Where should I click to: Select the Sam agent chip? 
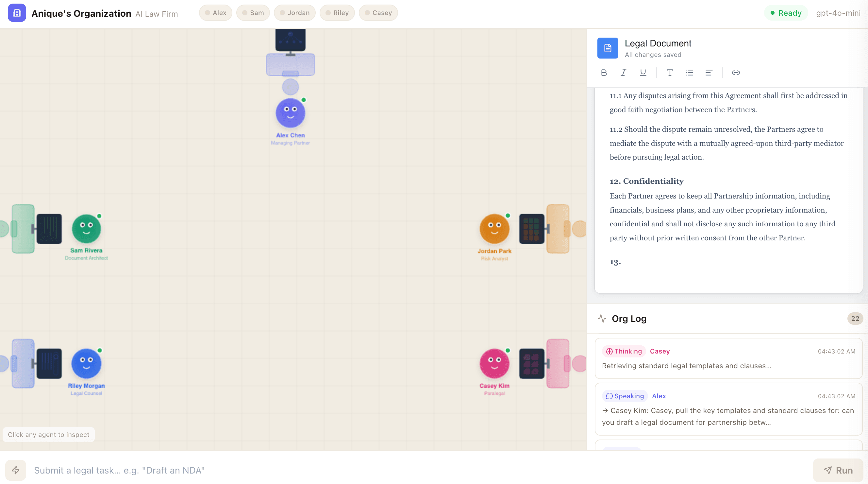click(253, 13)
